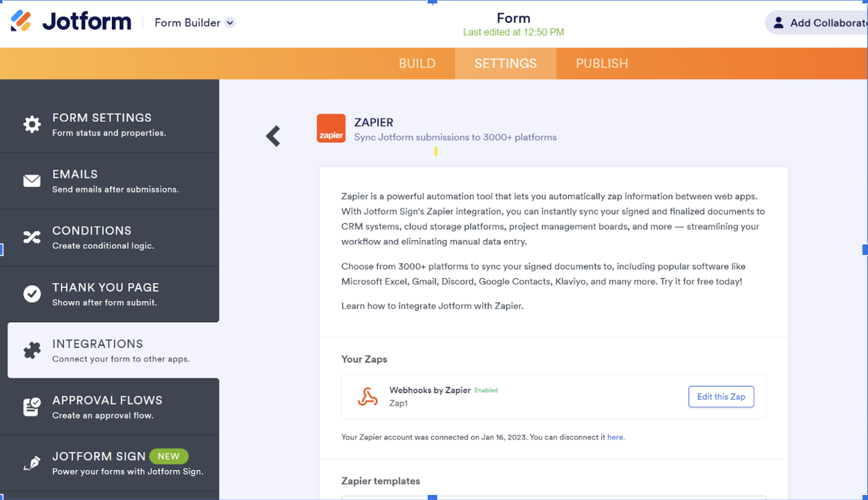The height and width of the screenshot is (500, 868).
Task: Go back using the left chevron arrow
Action: tap(273, 136)
